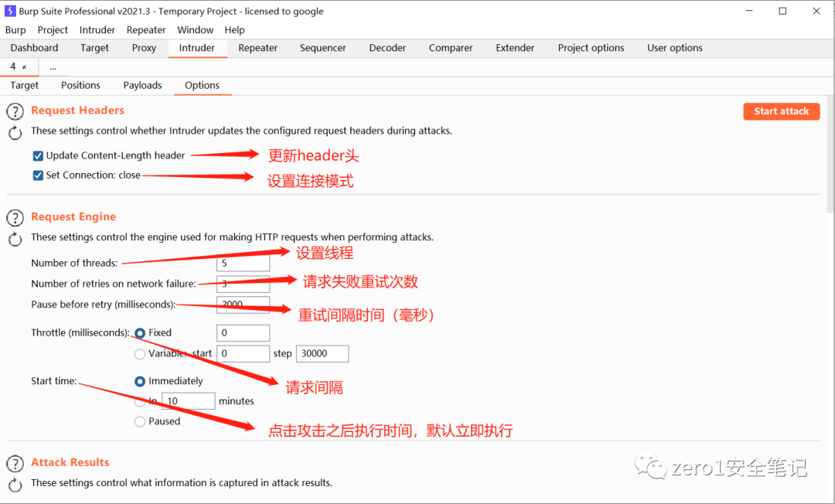Restore defaults for Request Engine section
The width and height of the screenshot is (835, 504).
coord(15,240)
